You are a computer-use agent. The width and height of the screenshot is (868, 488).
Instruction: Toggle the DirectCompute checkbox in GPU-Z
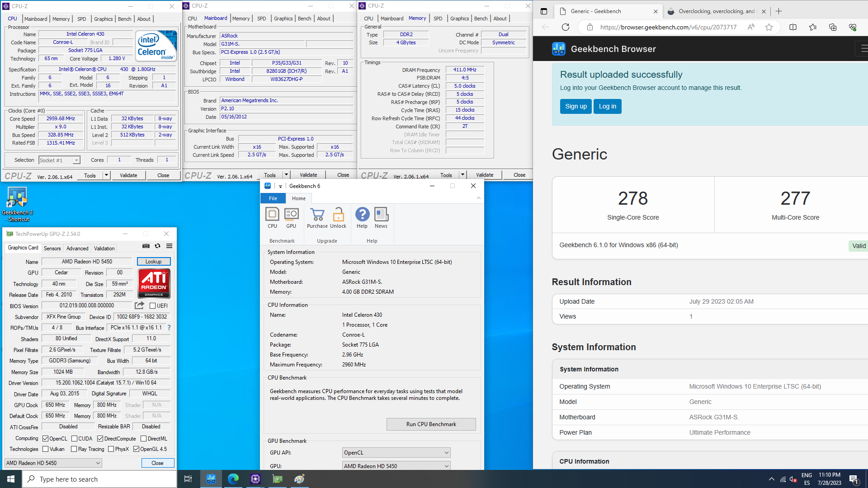[x=100, y=439]
